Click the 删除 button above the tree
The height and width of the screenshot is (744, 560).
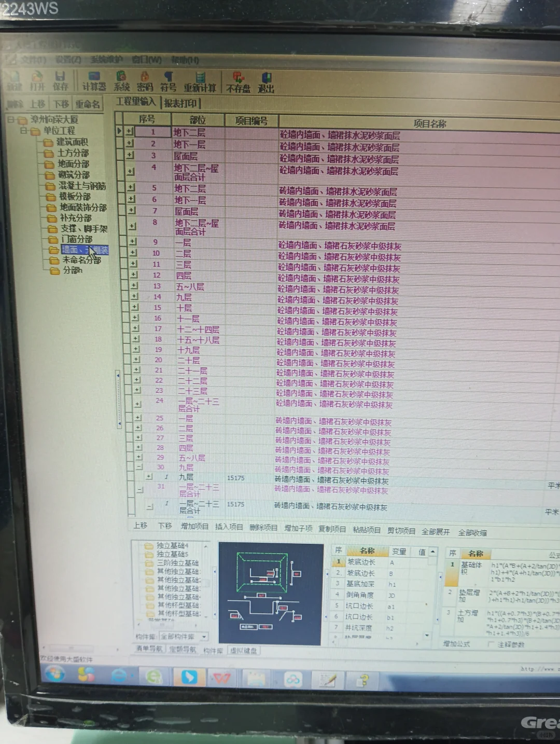pos(15,104)
